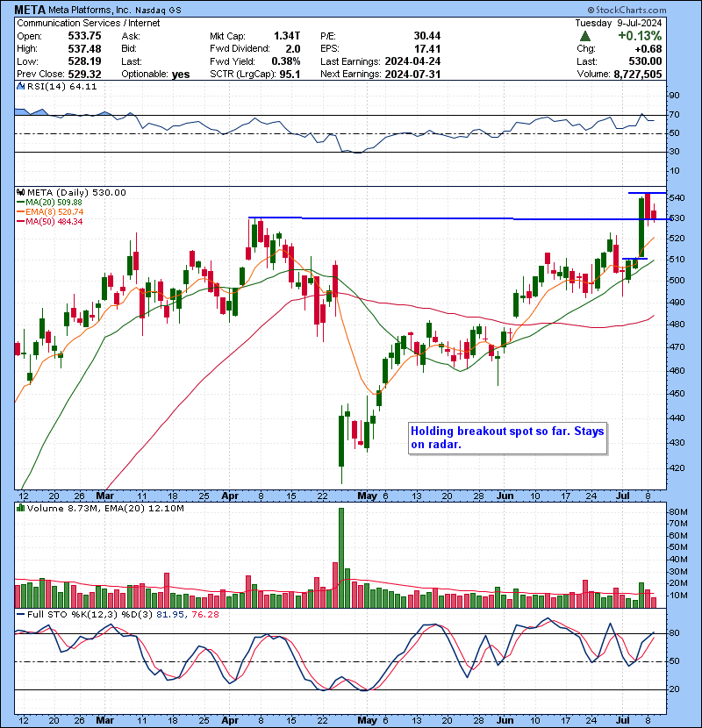Click the META ticker symbol in the header
Screen dimensions: 702x728
[30, 10]
